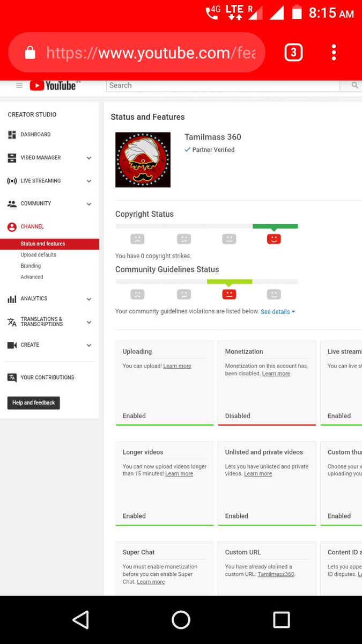Click the search magnifier button

coord(354,85)
